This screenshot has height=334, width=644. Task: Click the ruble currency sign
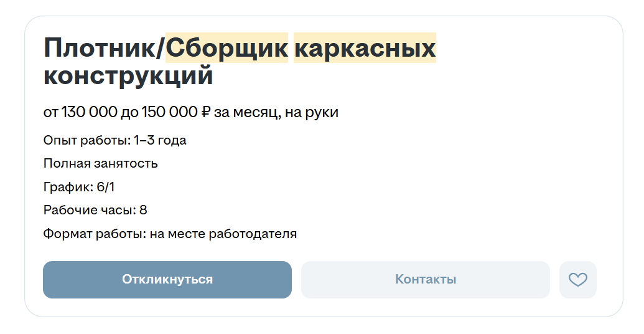tap(206, 112)
